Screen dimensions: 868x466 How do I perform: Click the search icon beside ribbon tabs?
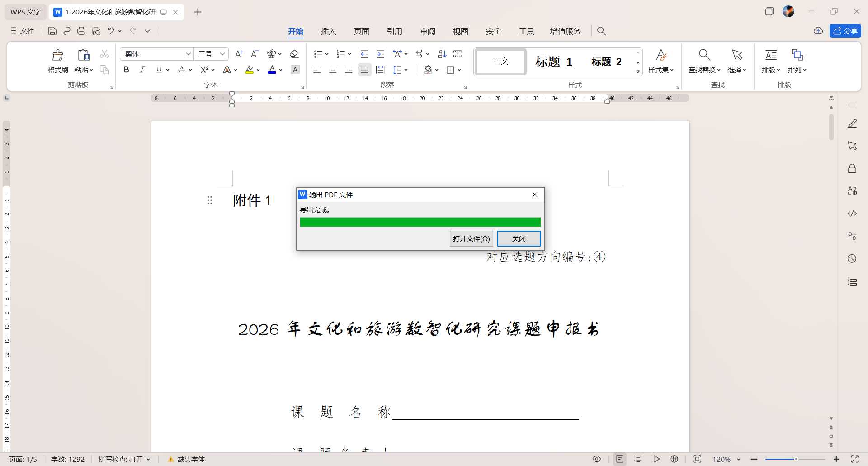601,31
